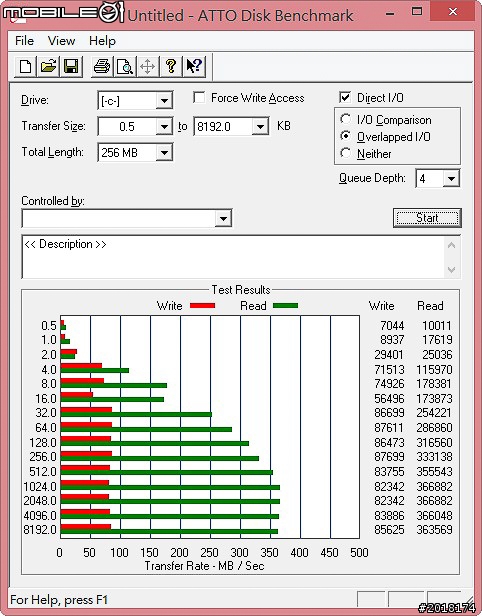Open the View menu
The image size is (482, 616).
61,41
